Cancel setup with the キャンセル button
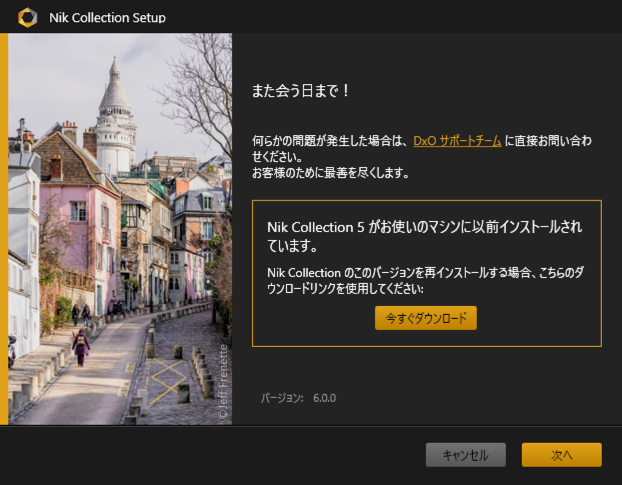The image size is (622, 485). coord(466,455)
